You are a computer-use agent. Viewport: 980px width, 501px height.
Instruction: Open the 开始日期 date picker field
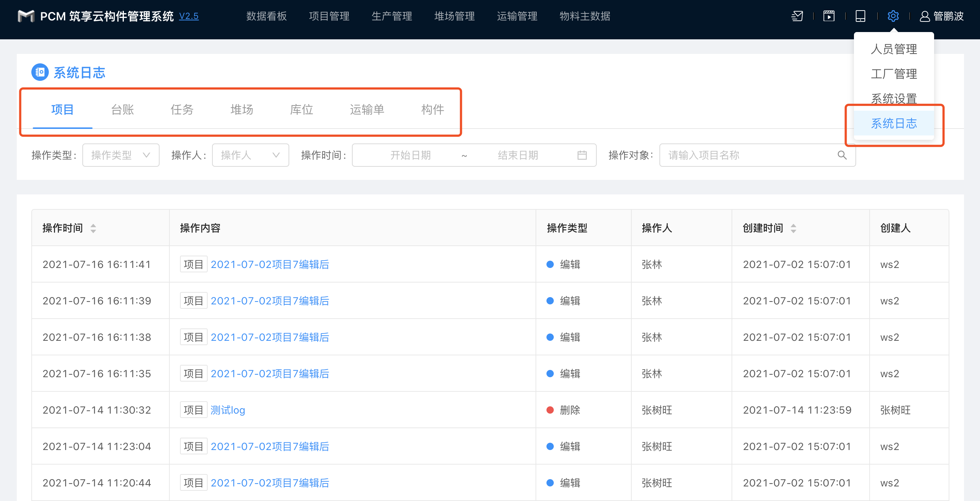click(410, 155)
